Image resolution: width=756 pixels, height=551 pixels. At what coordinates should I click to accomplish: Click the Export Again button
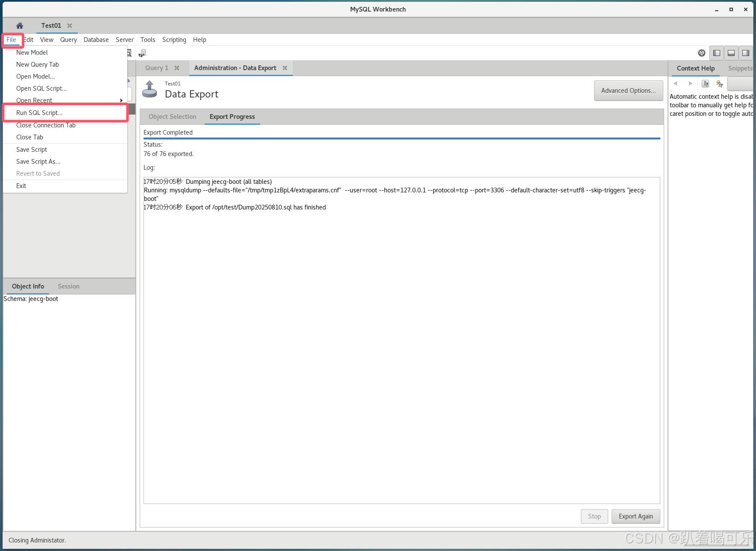636,516
